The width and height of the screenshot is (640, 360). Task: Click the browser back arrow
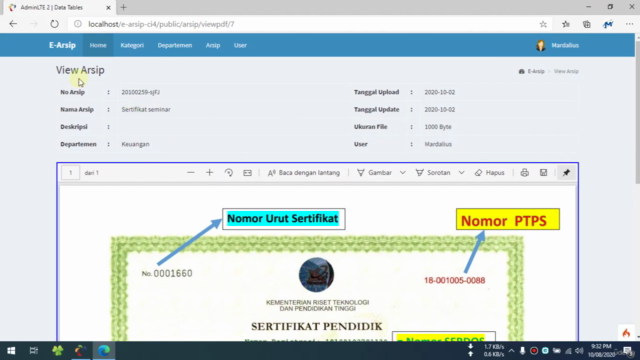(x=13, y=24)
